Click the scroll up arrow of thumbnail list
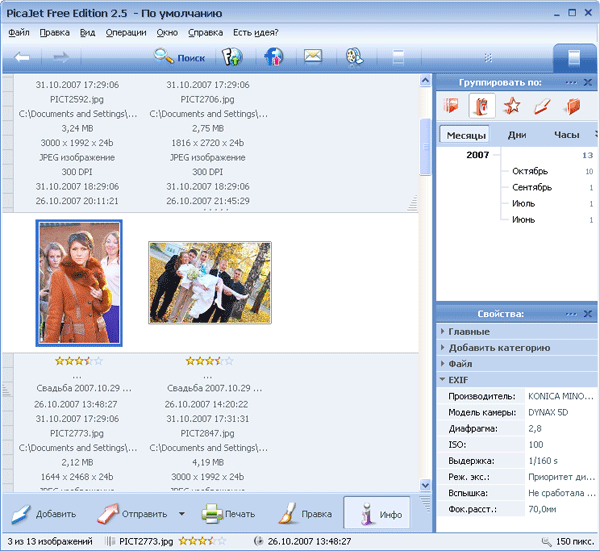This screenshot has height=551, width=600. tap(425, 80)
